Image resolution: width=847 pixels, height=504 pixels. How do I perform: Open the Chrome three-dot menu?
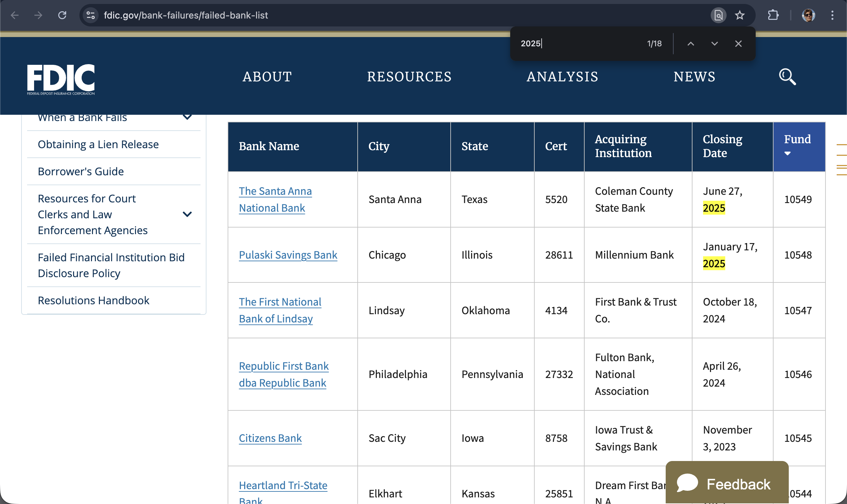[x=832, y=15]
